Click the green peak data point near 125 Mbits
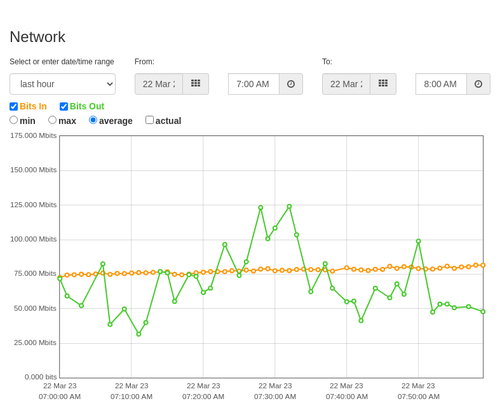Screen dimensions: 500x403 click(x=289, y=207)
